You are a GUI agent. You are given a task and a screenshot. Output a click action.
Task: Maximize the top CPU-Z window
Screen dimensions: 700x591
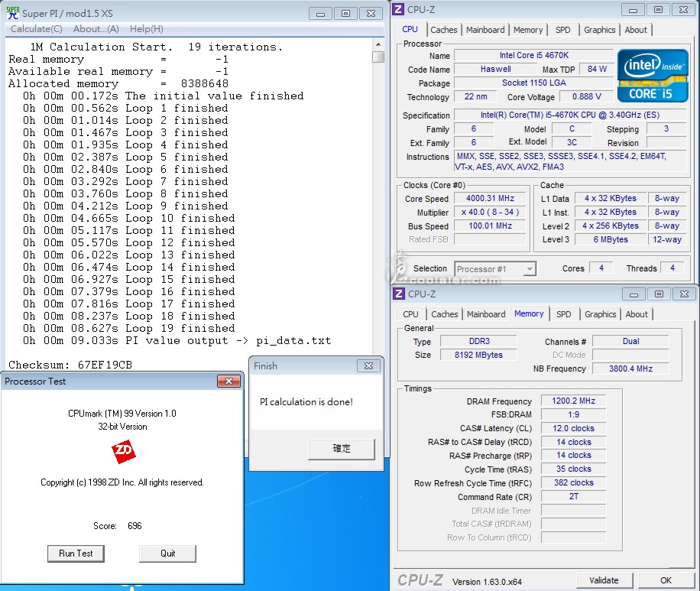pyautogui.click(x=658, y=10)
